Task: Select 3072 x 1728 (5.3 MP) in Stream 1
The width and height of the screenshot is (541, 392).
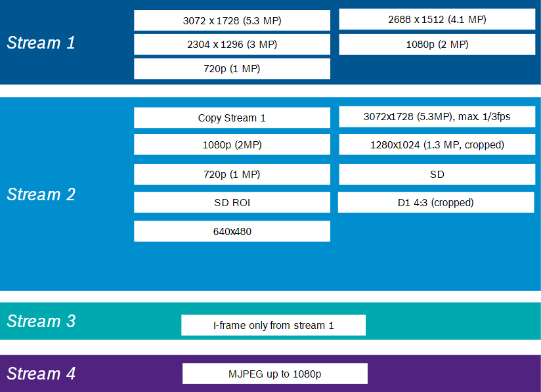Action: 232,20
